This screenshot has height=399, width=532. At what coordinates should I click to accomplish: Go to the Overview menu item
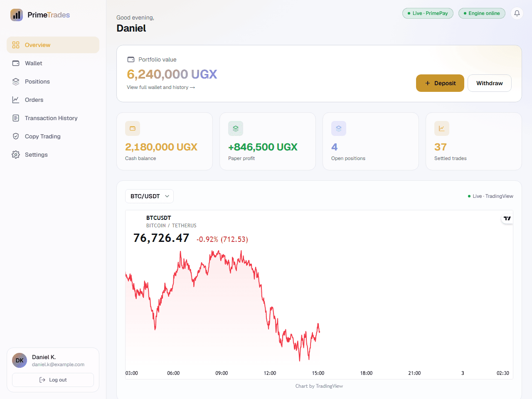click(x=53, y=45)
